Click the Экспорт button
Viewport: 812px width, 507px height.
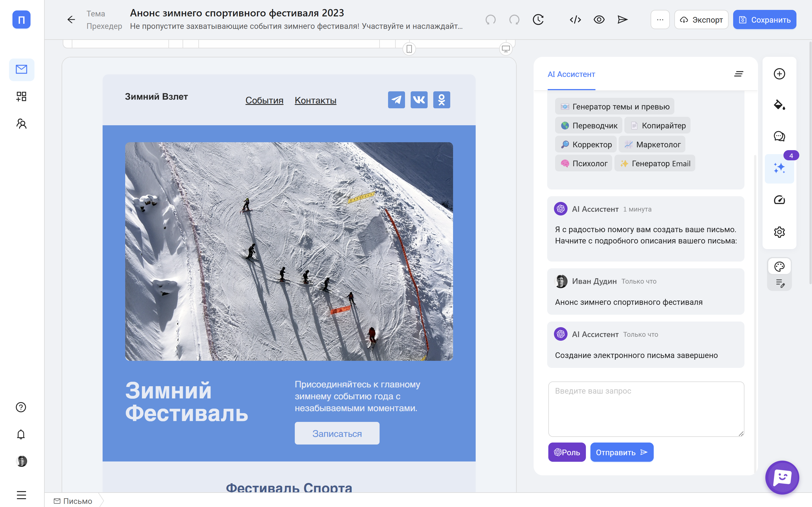[701, 20]
